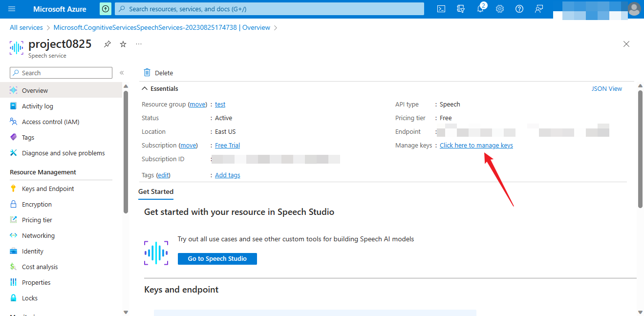Viewport: 644px width, 316px height.
Task: Open Directories and subscriptions filter icon
Action: click(461, 9)
